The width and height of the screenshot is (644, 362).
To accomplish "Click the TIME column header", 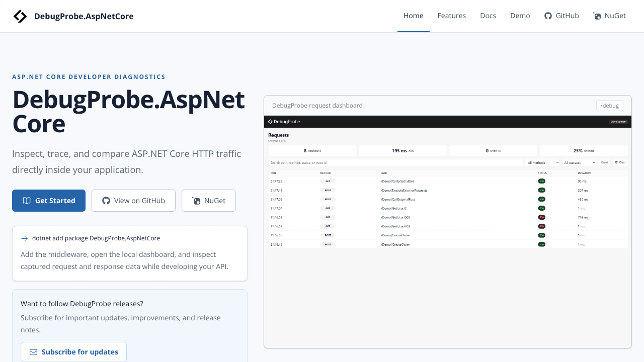I will pyautogui.click(x=273, y=173).
